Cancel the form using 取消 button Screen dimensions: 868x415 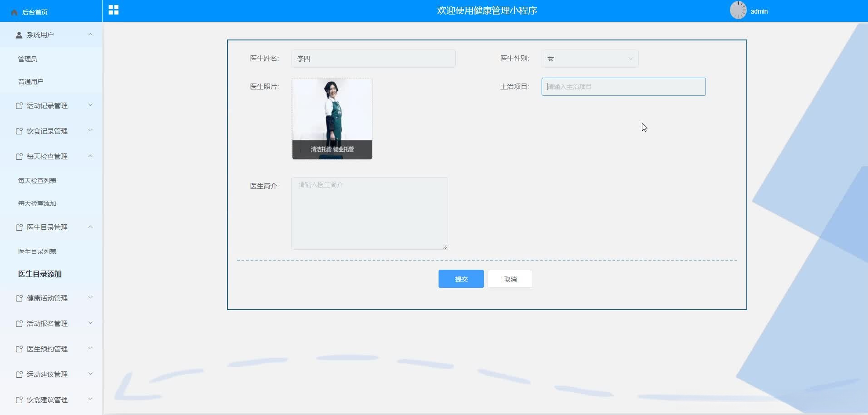tap(509, 278)
